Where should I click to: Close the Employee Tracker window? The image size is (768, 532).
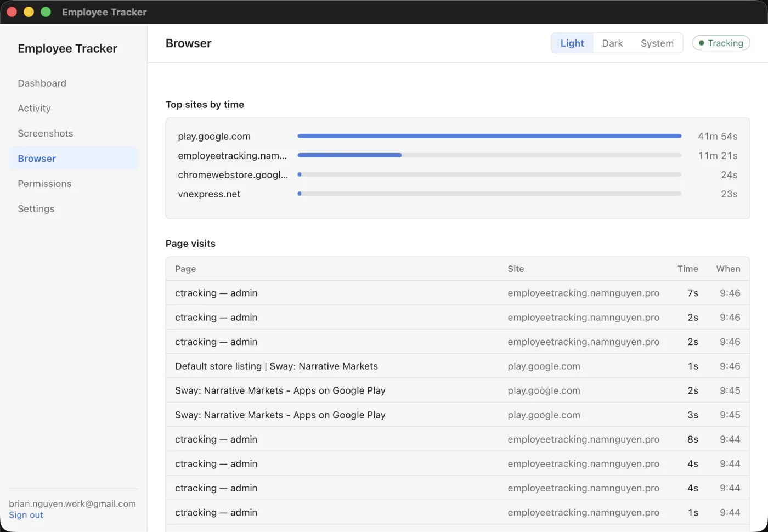12,12
